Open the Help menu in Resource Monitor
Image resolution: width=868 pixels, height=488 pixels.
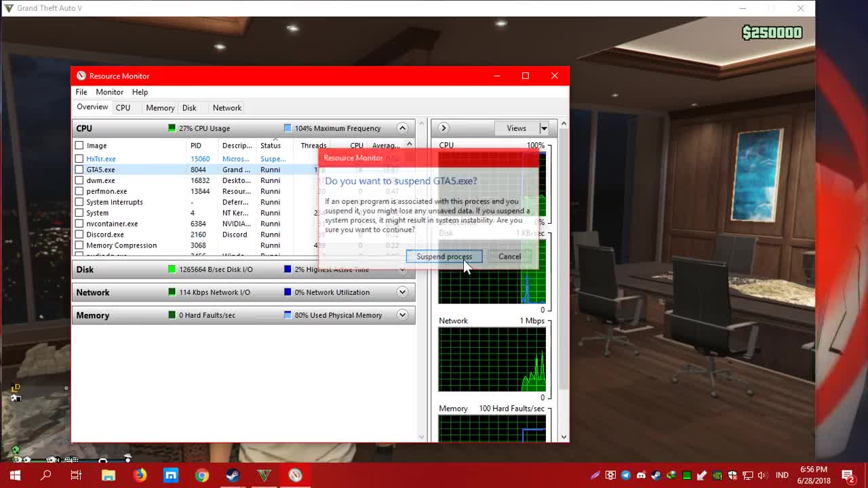click(140, 92)
